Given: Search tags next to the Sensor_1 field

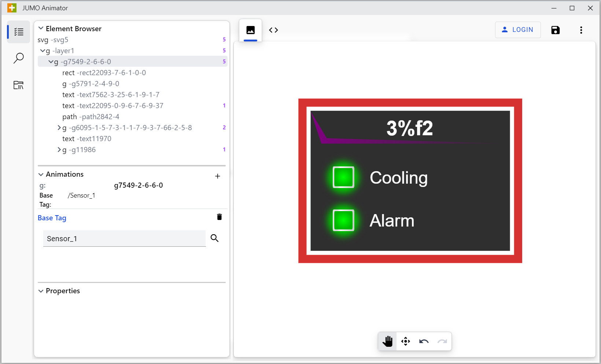Looking at the screenshot, I should pyautogui.click(x=215, y=238).
